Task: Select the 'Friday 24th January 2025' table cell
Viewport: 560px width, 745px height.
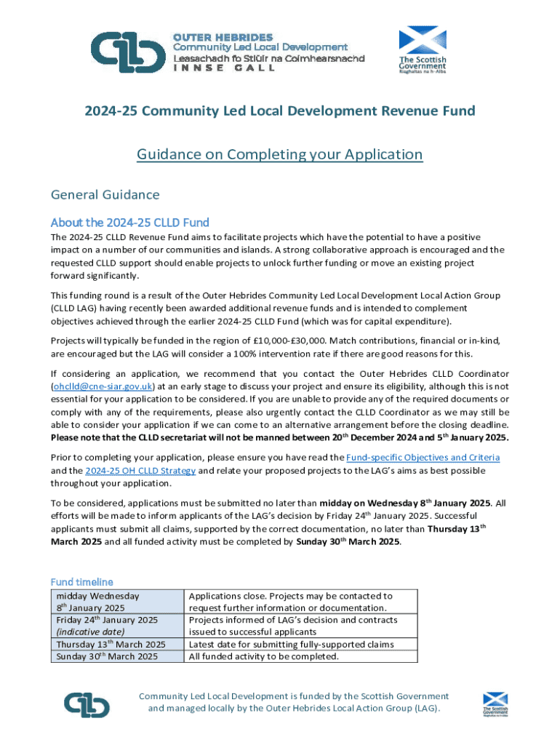Action: [115, 626]
